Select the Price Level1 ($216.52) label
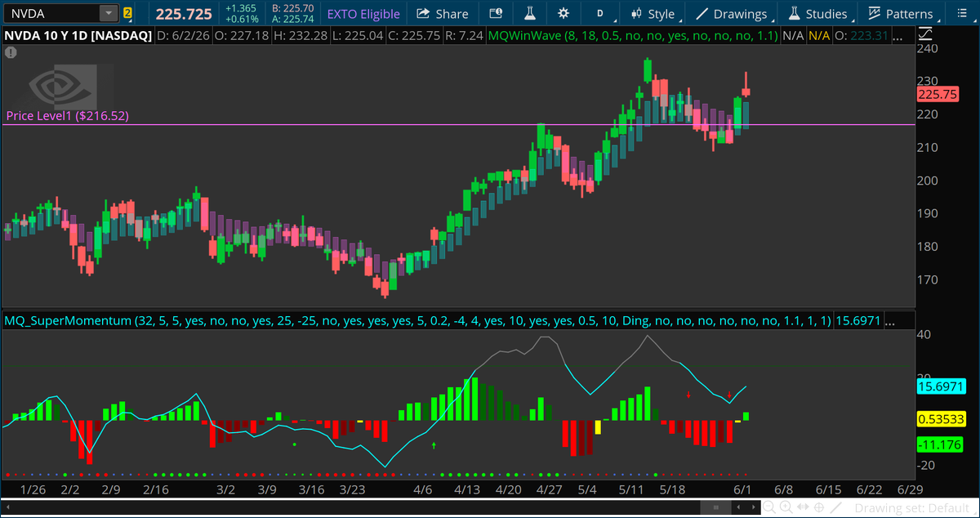This screenshot has width=980, height=518. click(67, 116)
